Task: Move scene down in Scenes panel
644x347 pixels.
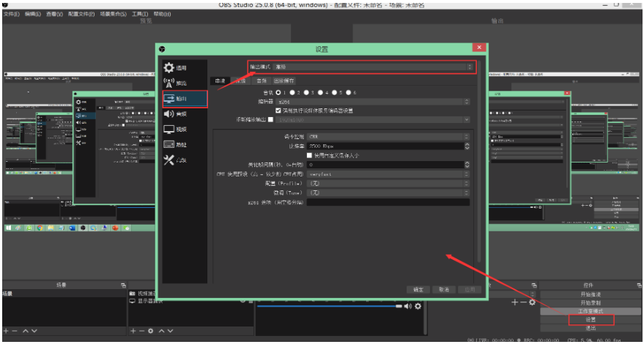Action: click(x=34, y=331)
